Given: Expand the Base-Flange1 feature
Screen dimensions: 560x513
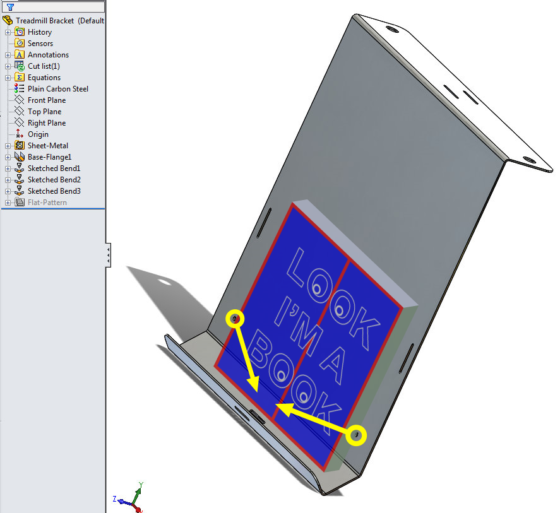Looking at the screenshot, I should click(8, 157).
